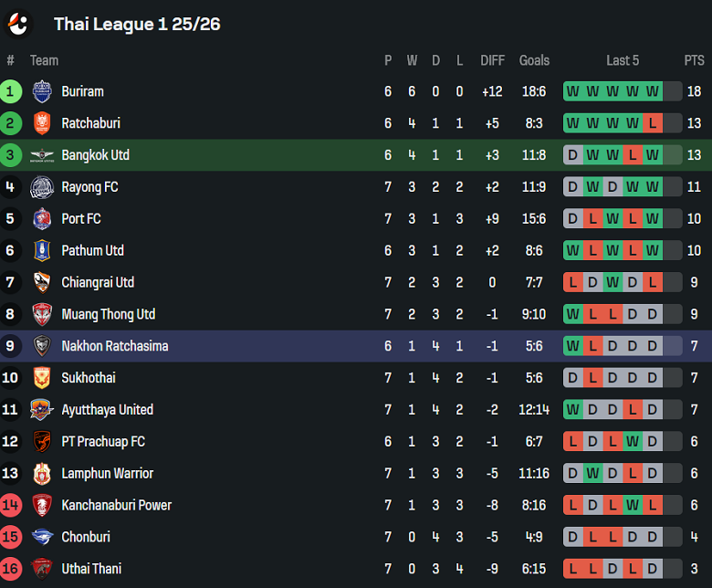Open the Pathum Utd team page
712x588 pixels.
(x=92, y=250)
